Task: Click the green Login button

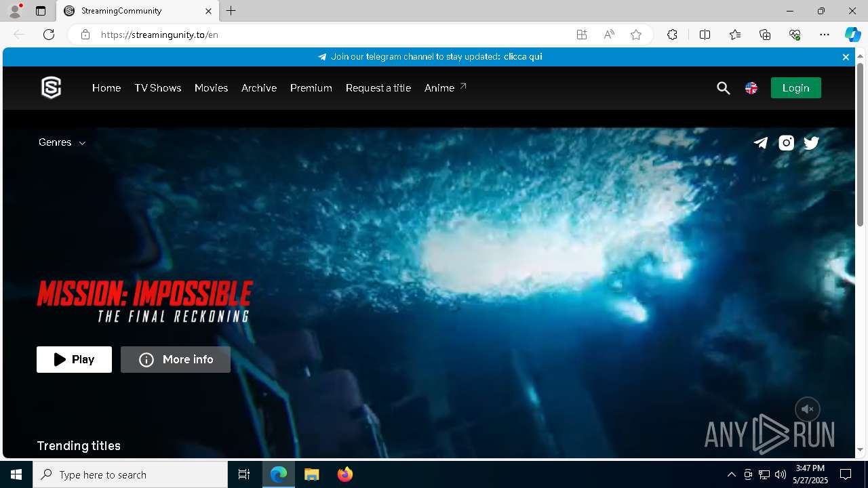Action: point(796,88)
